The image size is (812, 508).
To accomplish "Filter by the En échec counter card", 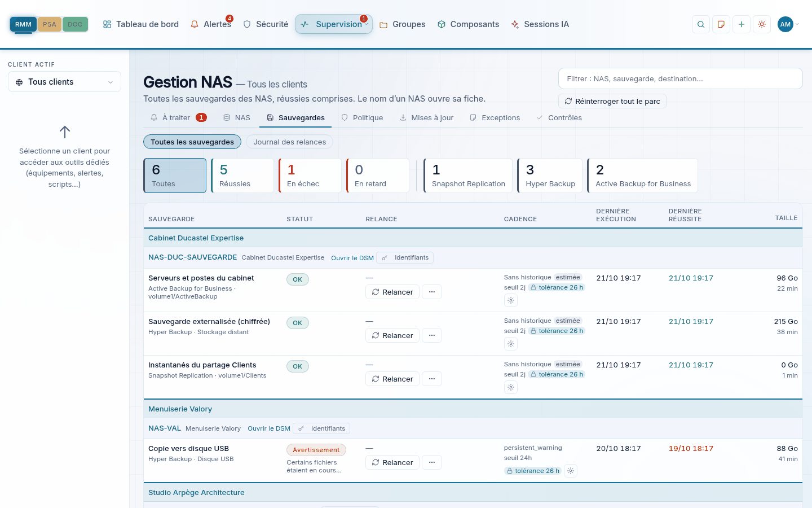I will point(310,176).
